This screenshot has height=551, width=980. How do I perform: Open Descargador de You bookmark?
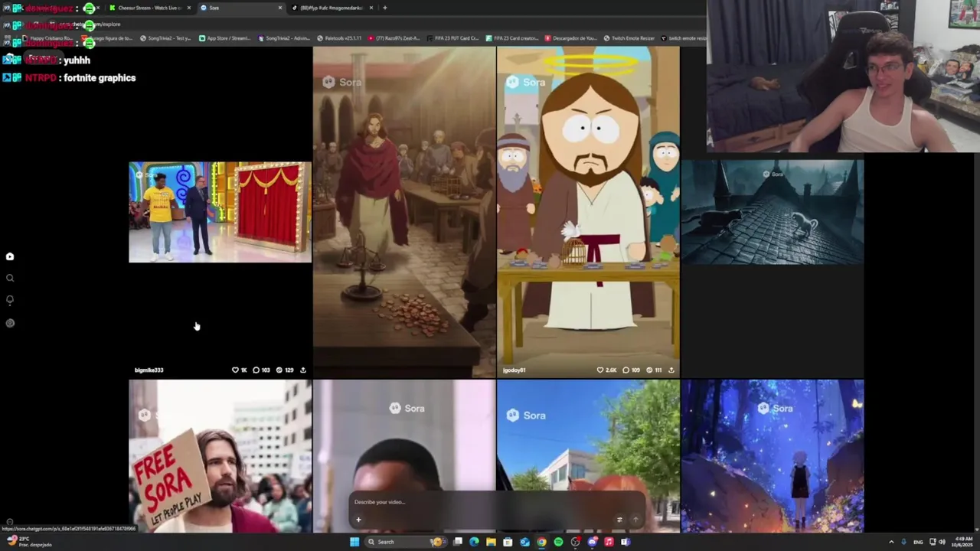click(x=570, y=37)
